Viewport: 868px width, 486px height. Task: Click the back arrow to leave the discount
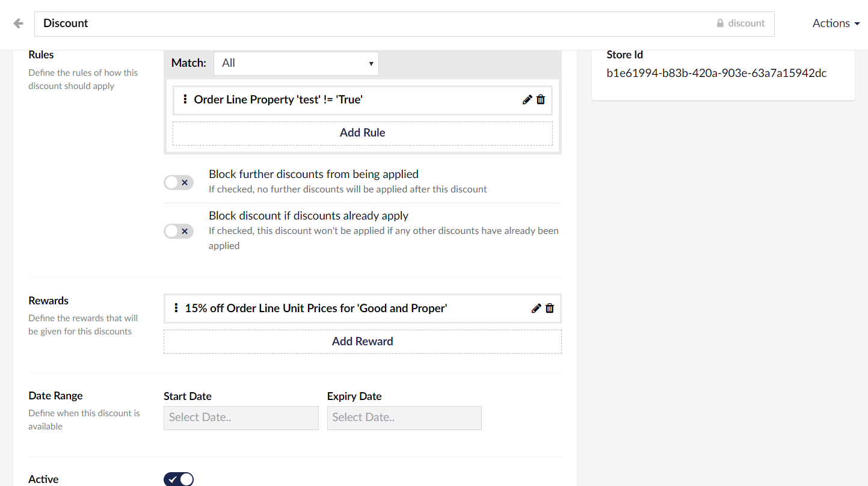[x=17, y=23]
